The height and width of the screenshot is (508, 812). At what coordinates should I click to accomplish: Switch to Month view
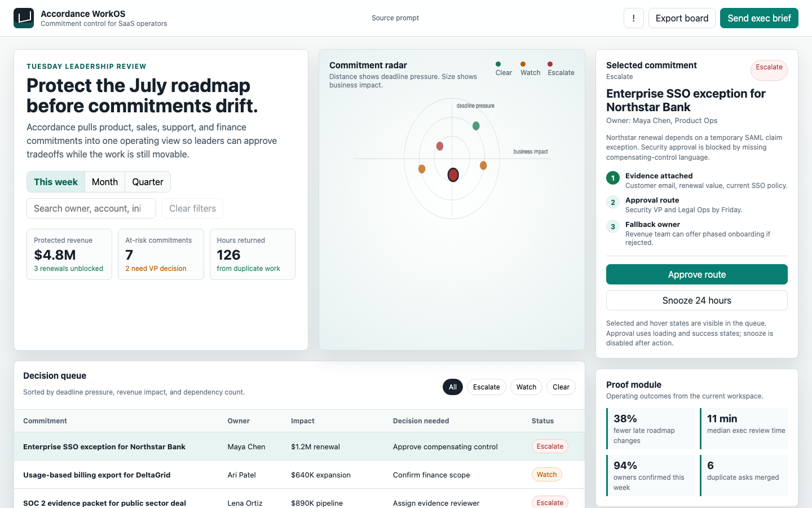(x=105, y=182)
